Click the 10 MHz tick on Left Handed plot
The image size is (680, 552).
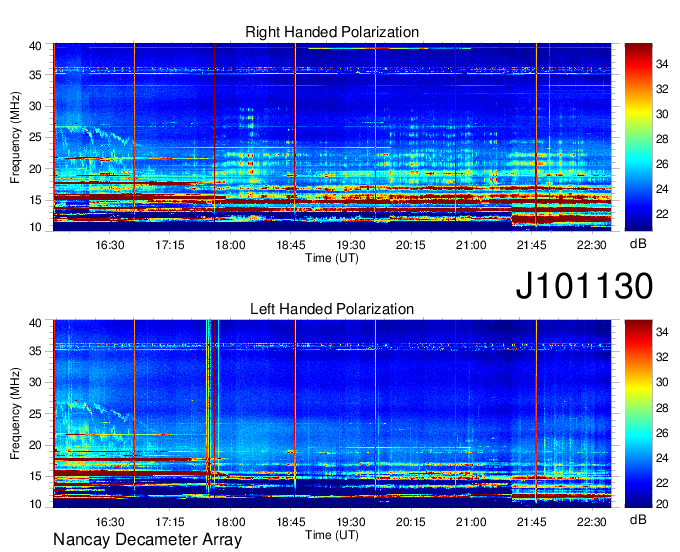tap(36, 504)
